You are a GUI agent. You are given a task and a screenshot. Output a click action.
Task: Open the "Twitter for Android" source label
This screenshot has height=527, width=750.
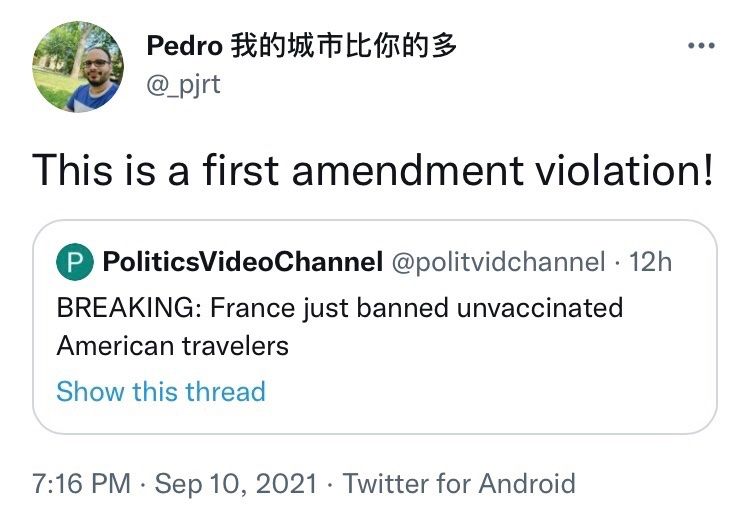point(459,485)
